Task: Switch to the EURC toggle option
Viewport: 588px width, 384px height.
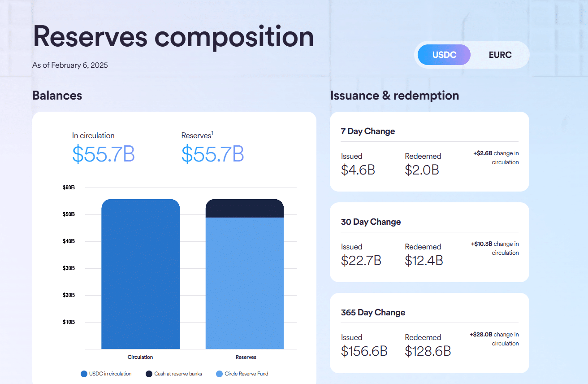Action: pos(500,55)
